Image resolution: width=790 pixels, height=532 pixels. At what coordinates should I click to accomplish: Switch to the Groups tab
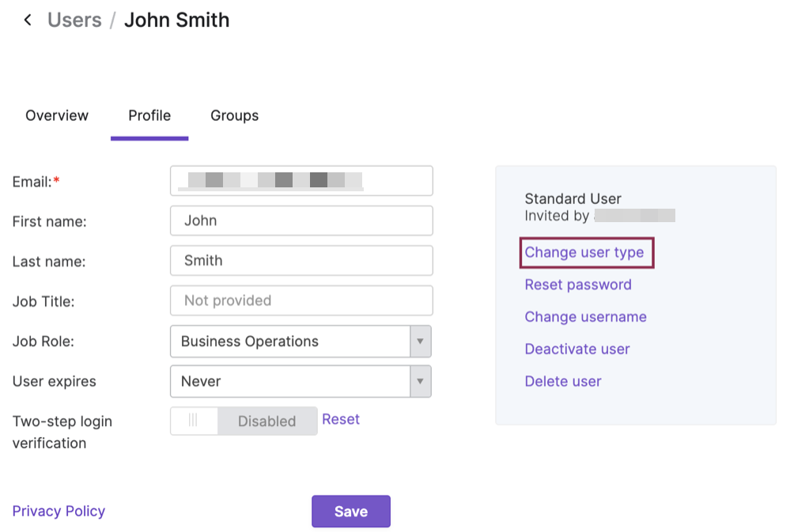tap(234, 115)
